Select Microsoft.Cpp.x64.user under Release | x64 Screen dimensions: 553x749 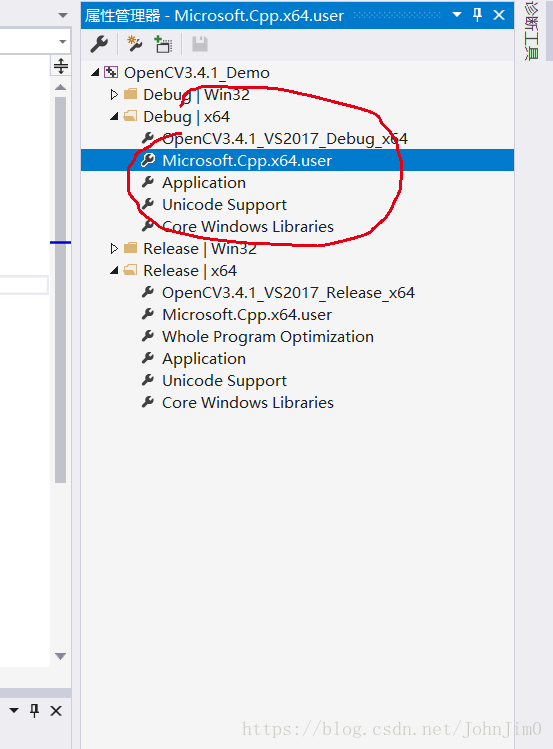[x=247, y=314]
